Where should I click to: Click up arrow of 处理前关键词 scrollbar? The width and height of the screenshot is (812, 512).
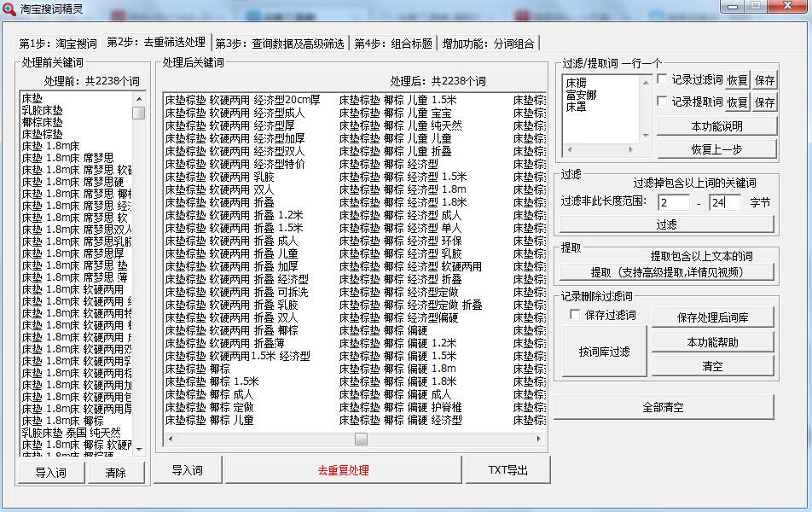[x=139, y=98]
